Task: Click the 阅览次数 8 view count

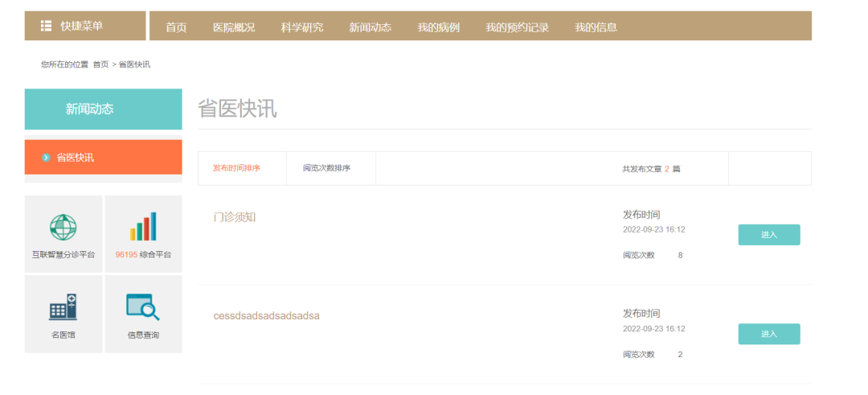Action: (x=652, y=255)
